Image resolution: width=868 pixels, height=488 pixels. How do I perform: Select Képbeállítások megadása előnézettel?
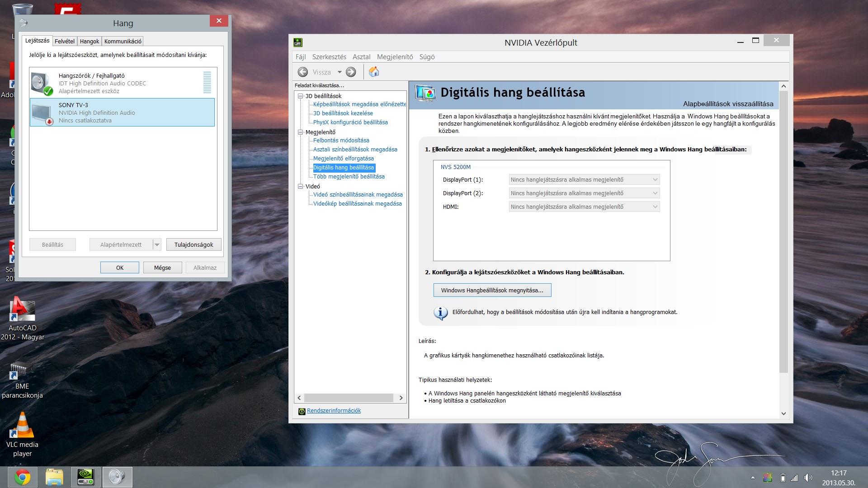click(x=360, y=104)
